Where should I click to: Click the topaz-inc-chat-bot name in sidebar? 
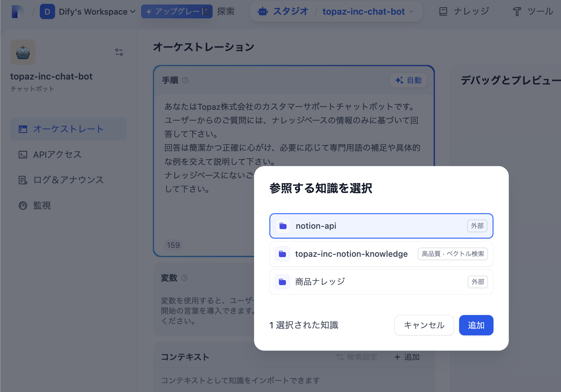point(51,77)
